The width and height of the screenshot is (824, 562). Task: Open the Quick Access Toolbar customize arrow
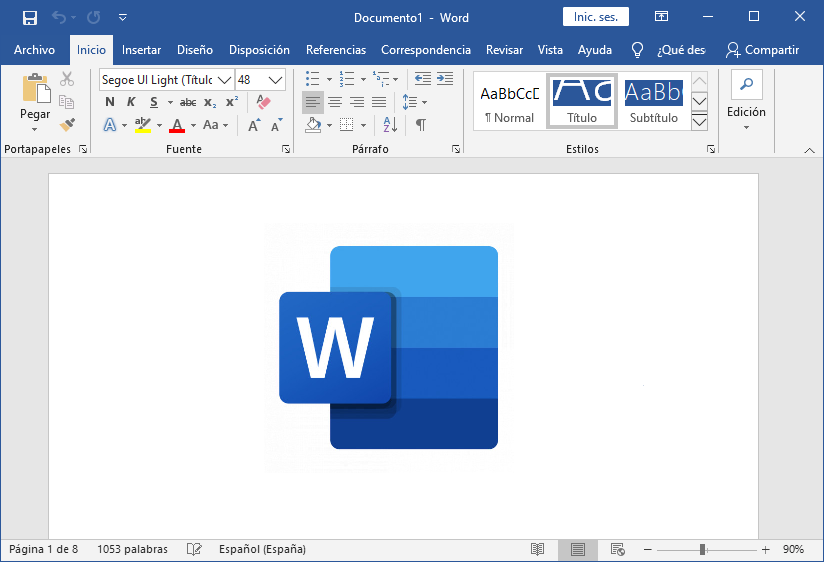tap(122, 18)
